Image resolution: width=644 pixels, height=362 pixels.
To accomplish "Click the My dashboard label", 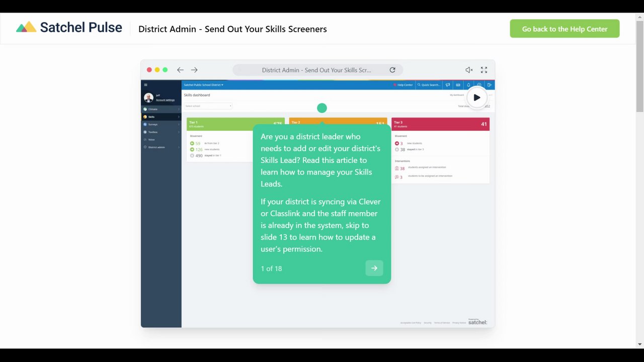I will pyautogui.click(x=457, y=95).
